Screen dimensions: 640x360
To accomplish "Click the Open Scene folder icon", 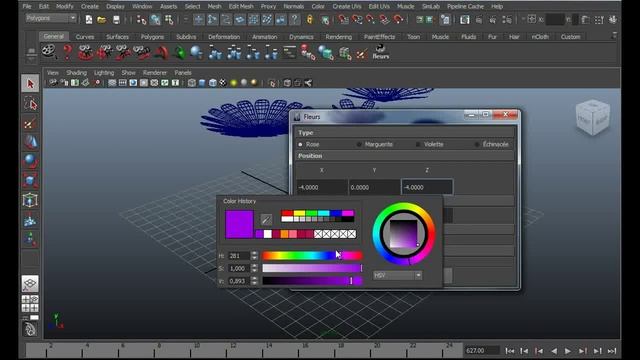I will point(102,20).
